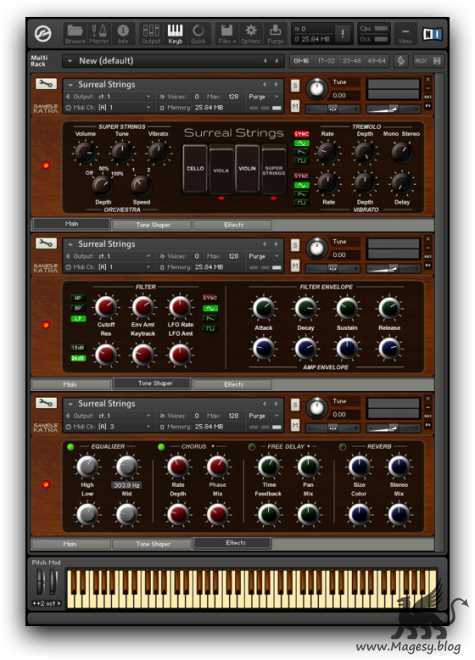The width and height of the screenshot is (475, 660).
Task: Click the Mod wheel on keyboard
Action: [x=53, y=582]
